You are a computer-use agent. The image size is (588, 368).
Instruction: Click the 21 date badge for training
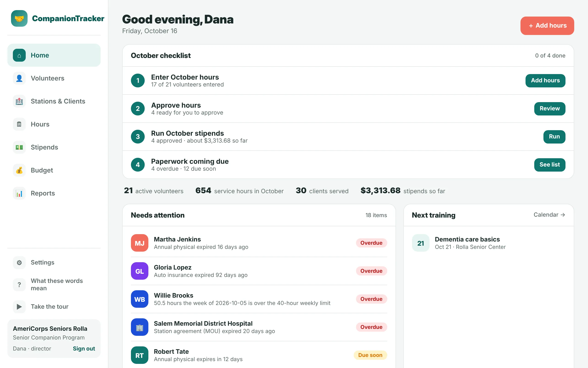[x=421, y=243]
